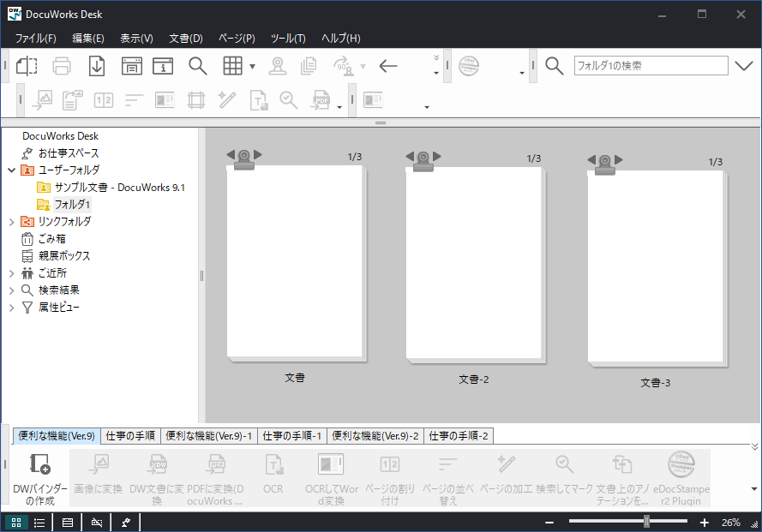Click the round eDocStamper icon in top toolbar
The height and width of the screenshot is (532, 762).
point(469,66)
